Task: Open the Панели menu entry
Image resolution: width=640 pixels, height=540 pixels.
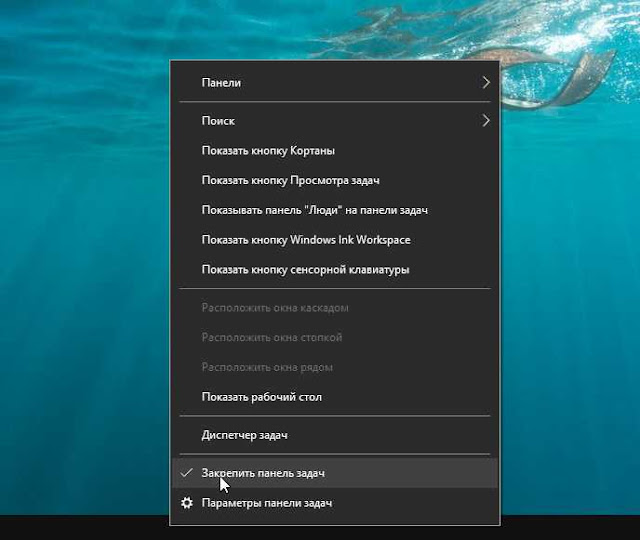Action: click(x=334, y=82)
